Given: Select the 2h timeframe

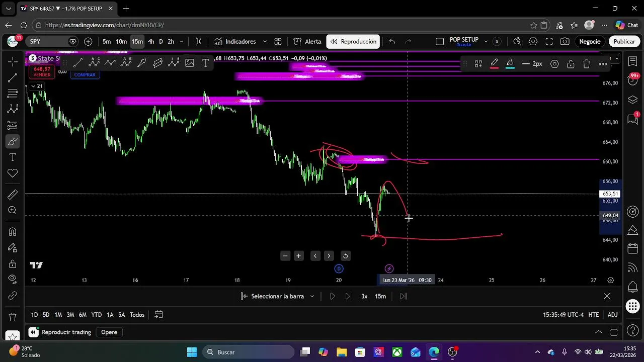Looking at the screenshot, I should [x=171, y=42].
